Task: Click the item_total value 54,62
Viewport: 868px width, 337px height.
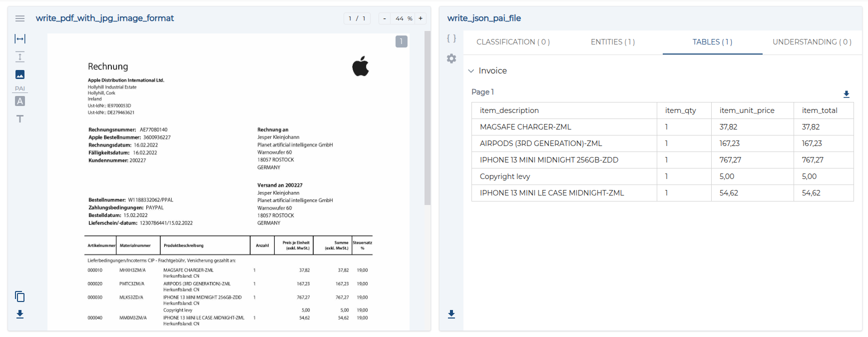Action: click(x=824, y=193)
